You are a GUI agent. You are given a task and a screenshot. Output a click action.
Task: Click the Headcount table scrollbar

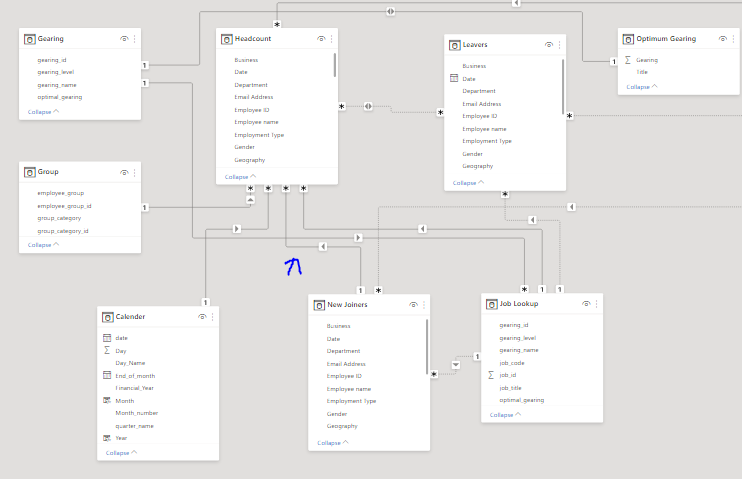click(x=335, y=65)
